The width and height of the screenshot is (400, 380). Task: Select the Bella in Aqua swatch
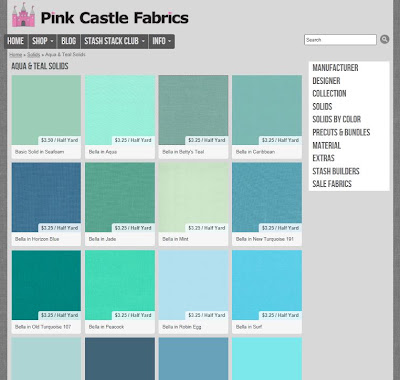(x=120, y=110)
